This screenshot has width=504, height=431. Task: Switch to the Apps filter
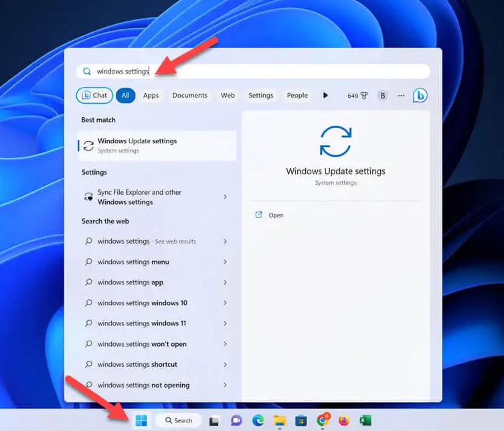[151, 96]
